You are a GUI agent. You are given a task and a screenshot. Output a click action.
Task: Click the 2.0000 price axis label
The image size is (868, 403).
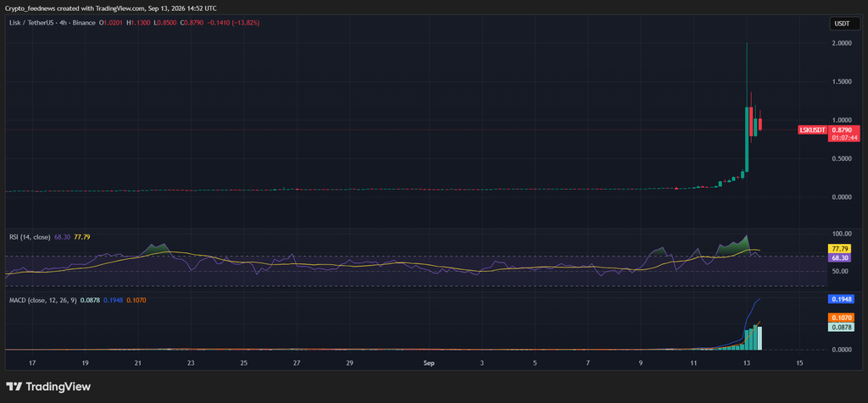click(842, 43)
